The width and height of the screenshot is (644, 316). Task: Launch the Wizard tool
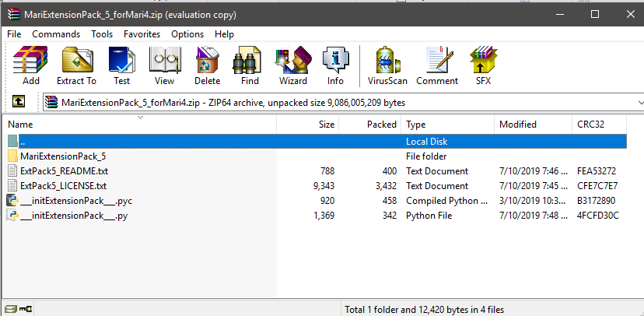[292, 65]
